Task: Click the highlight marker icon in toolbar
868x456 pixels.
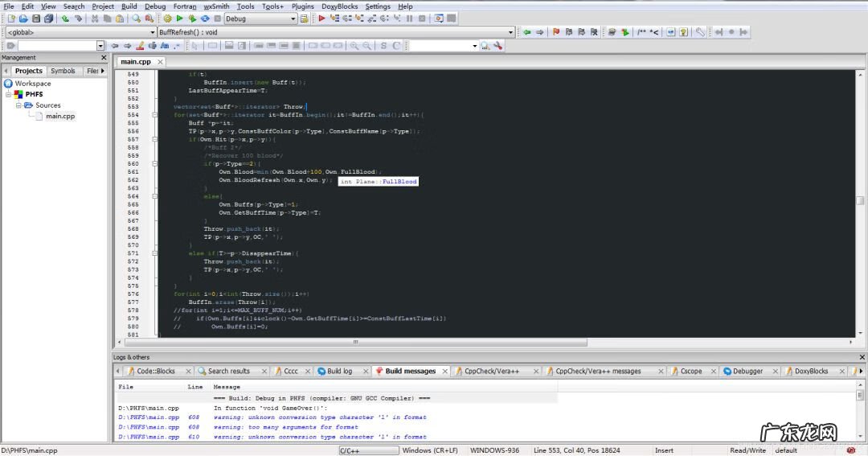Action: point(140,46)
